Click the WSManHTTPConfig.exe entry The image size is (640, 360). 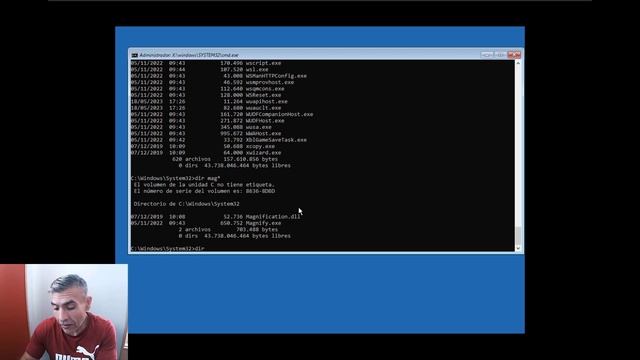coord(276,76)
